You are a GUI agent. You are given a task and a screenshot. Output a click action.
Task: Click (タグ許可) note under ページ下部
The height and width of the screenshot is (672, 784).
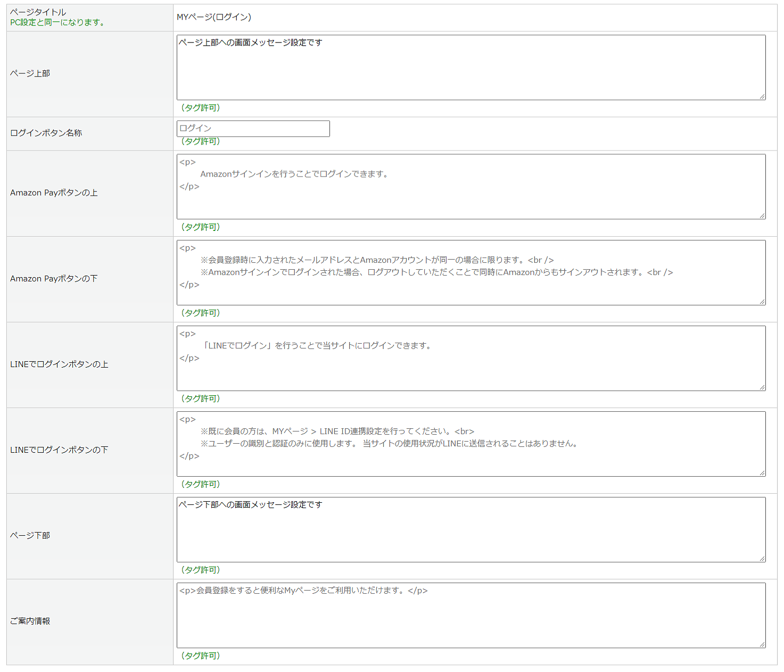[x=200, y=570]
